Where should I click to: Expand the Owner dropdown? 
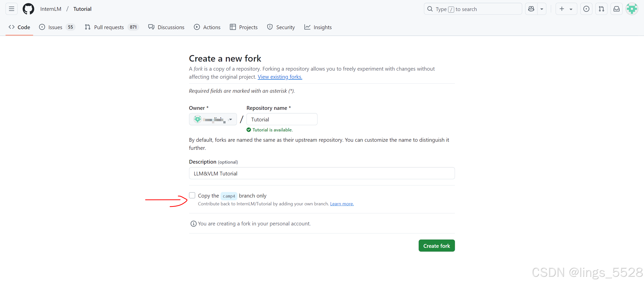pyautogui.click(x=213, y=119)
